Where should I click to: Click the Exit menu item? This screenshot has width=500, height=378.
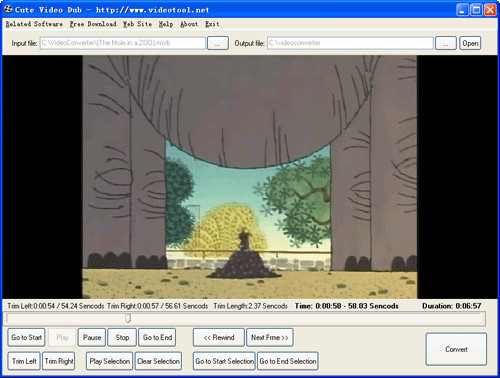tap(212, 24)
